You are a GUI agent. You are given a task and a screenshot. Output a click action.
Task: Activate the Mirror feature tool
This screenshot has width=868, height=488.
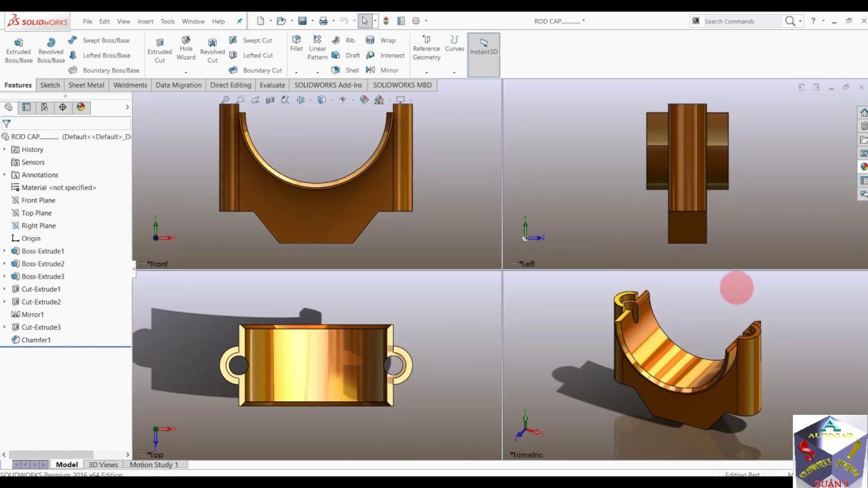pos(382,70)
